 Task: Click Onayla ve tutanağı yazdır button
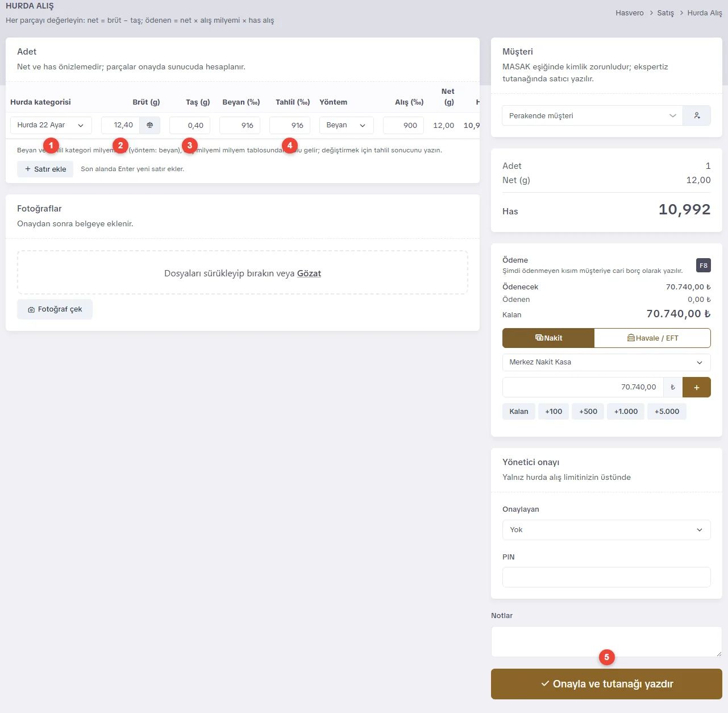pyautogui.click(x=606, y=684)
